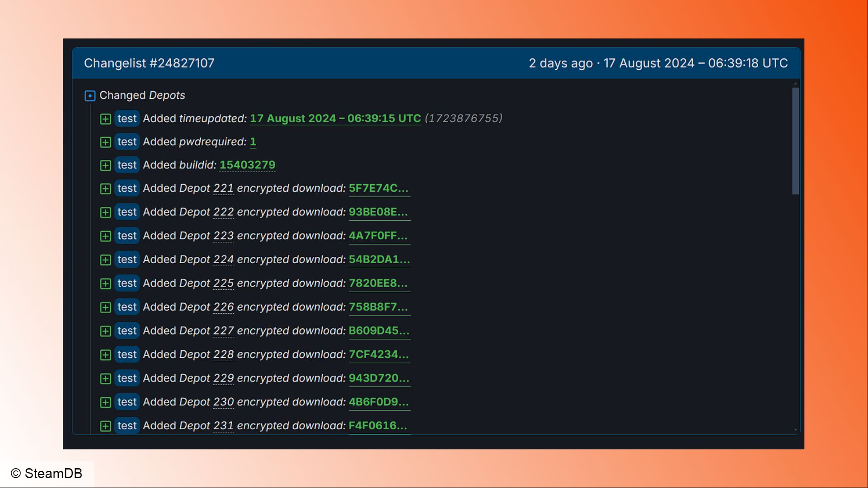
Task: Click encrypted hash B609D45...
Action: tap(379, 331)
